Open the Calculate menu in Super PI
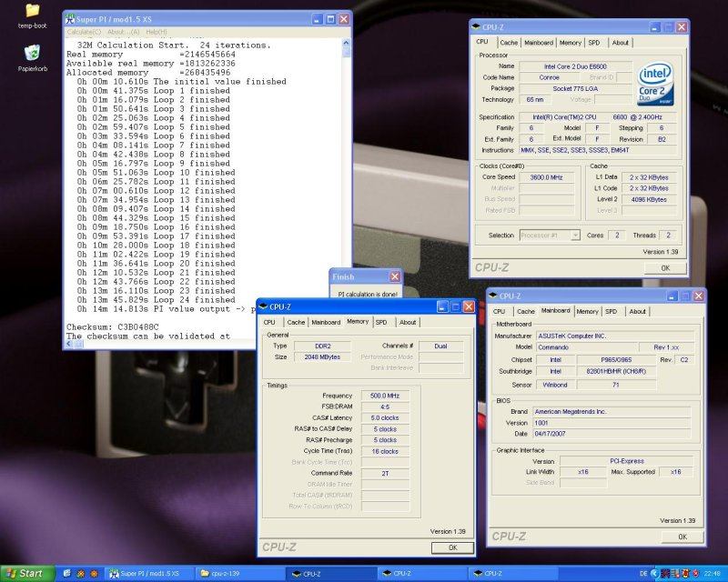Image resolution: width=728 pixels, height=582 pixels. coord(84,32)
